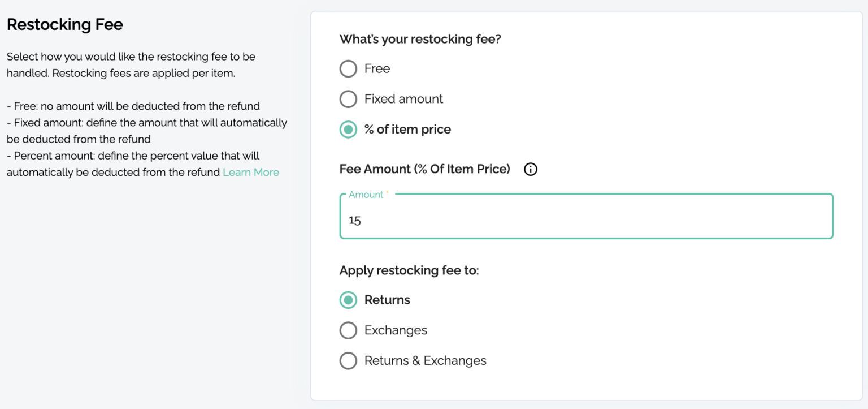The height and width of the screenshot is (409, 868).
Task: Open the Learn More link
Action: (x=250, y=172)
